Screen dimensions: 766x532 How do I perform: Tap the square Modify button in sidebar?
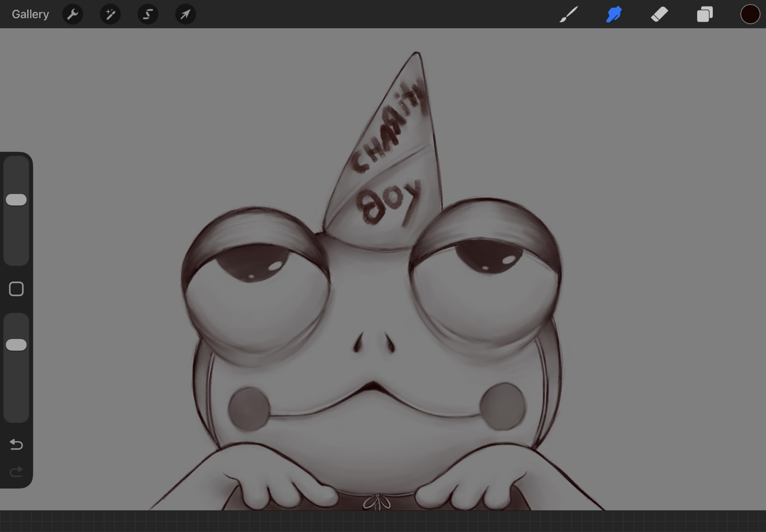click(16, 289)
